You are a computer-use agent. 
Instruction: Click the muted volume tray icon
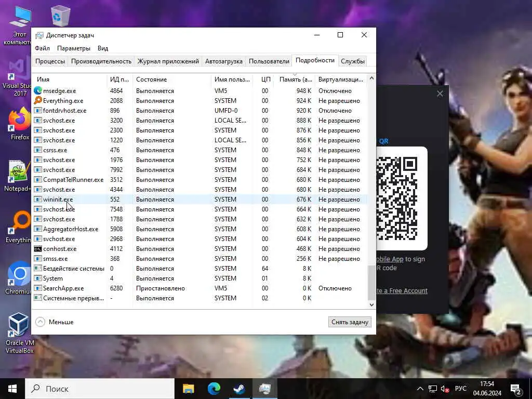[x=445, y=389]
